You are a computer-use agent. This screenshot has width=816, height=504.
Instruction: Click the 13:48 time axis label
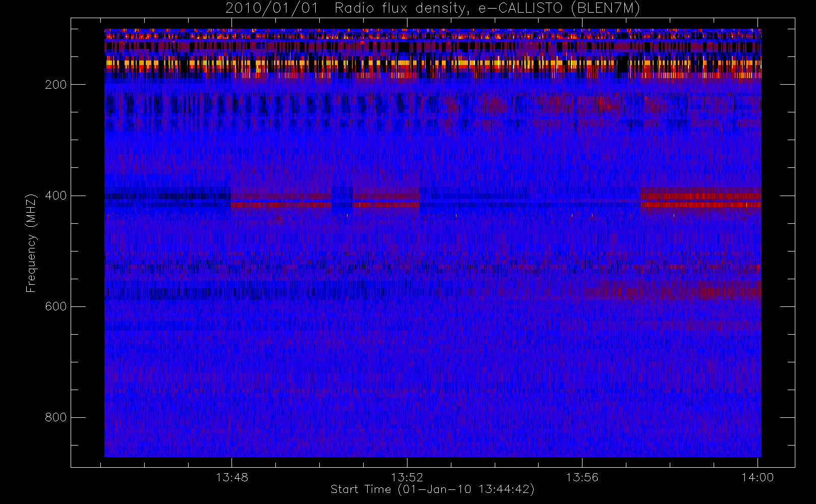(232, 477)
